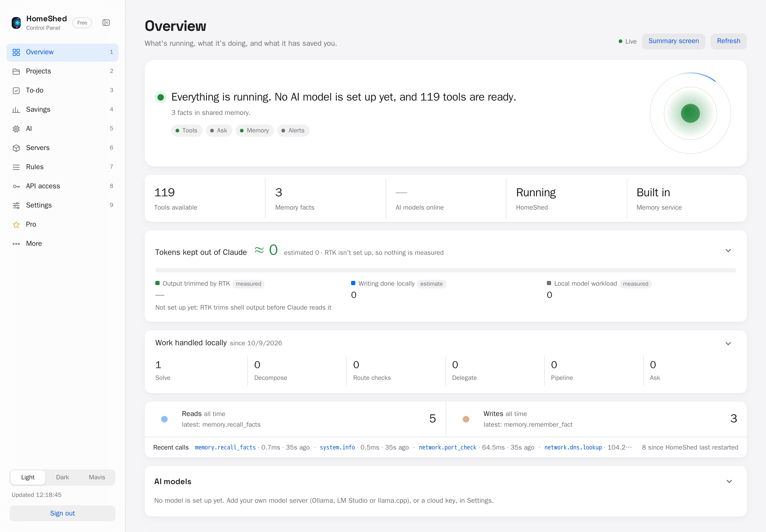
Task: Click the green status orb graphic
Action: (x=690, y=113)
